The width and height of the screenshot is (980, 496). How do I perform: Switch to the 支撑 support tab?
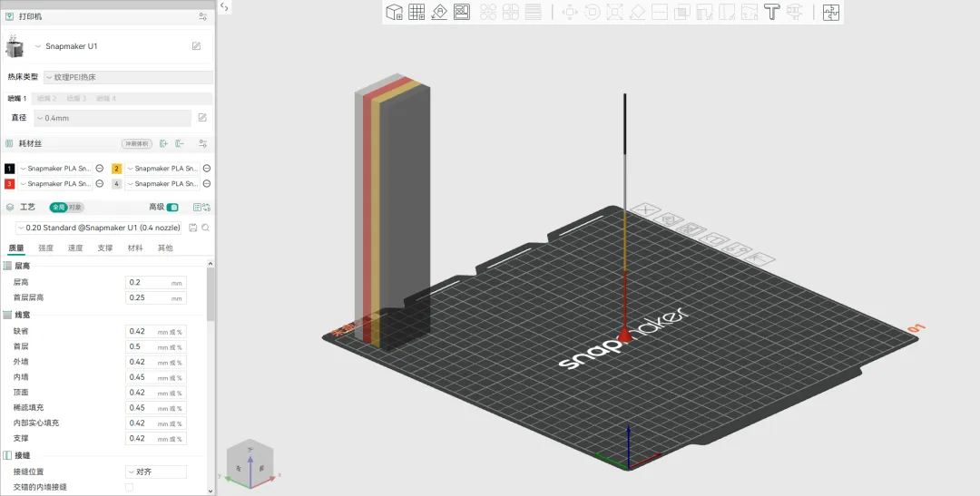(x=105, y=248)
